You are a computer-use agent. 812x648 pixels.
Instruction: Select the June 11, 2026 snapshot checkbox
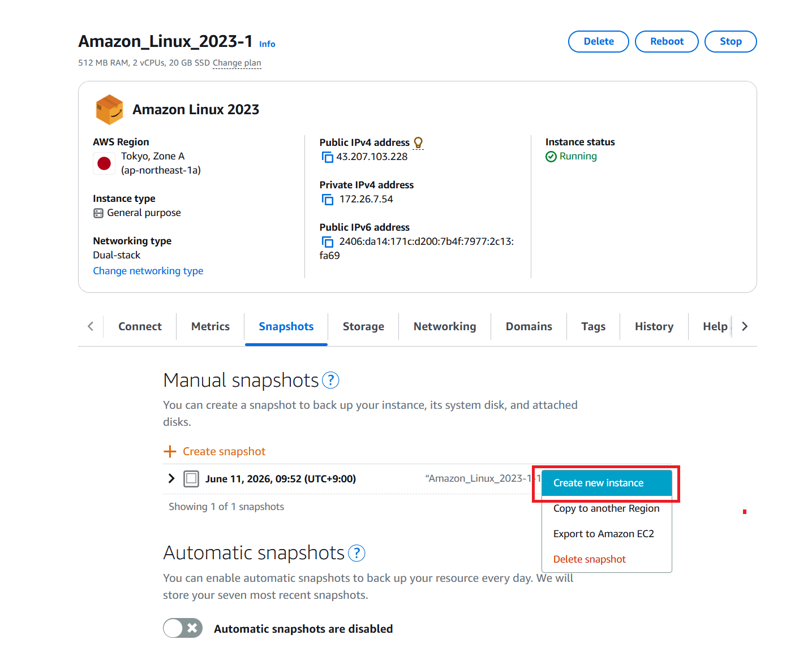click(x=192, y=479)
